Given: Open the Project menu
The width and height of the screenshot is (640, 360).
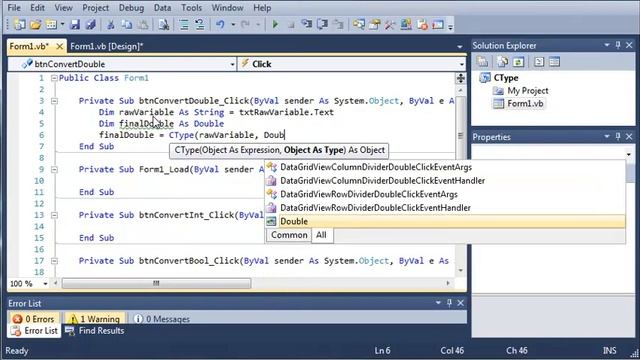Looking at the screenshot, I should [x=96, y=8].
